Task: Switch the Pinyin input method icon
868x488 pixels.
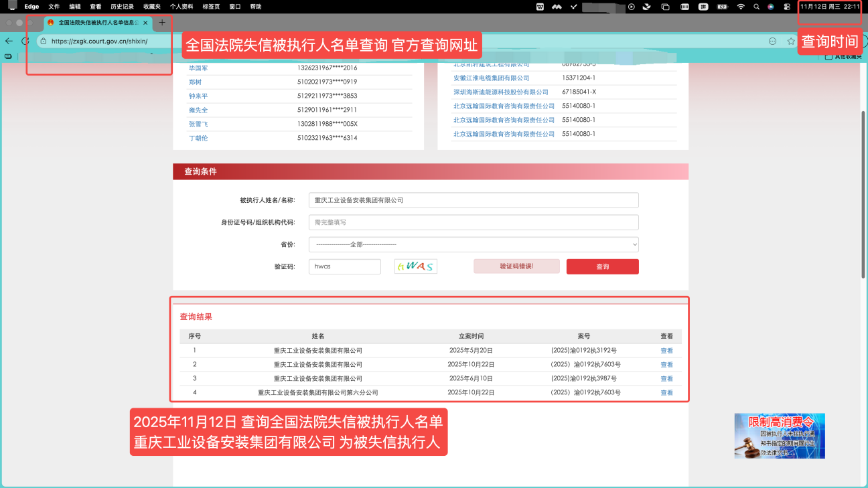Action: (703, 7)
